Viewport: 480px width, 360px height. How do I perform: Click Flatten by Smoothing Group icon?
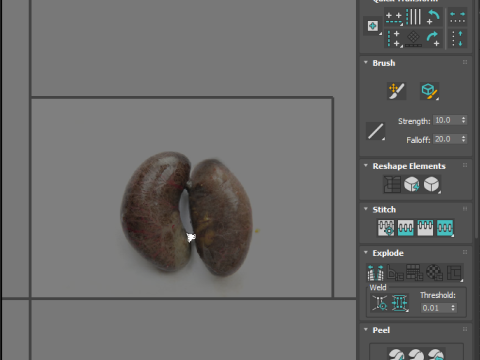pos(414,272)
